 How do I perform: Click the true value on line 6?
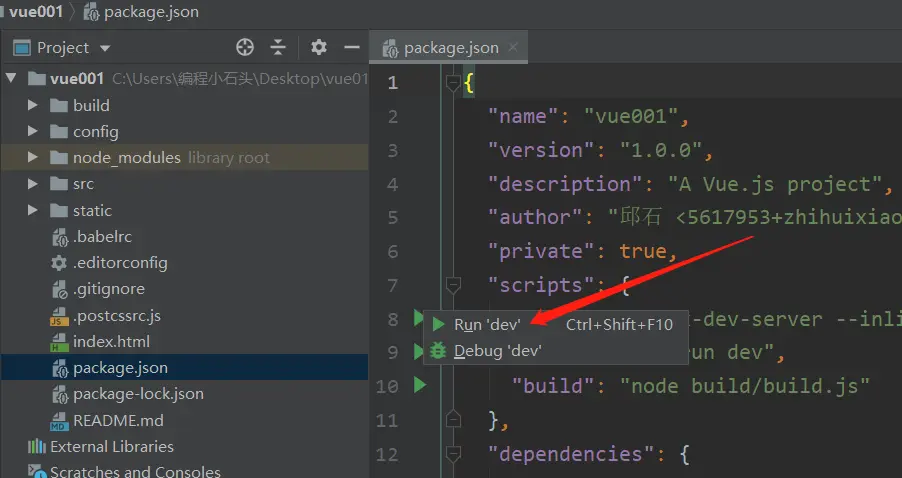click(x=643, y=251)
